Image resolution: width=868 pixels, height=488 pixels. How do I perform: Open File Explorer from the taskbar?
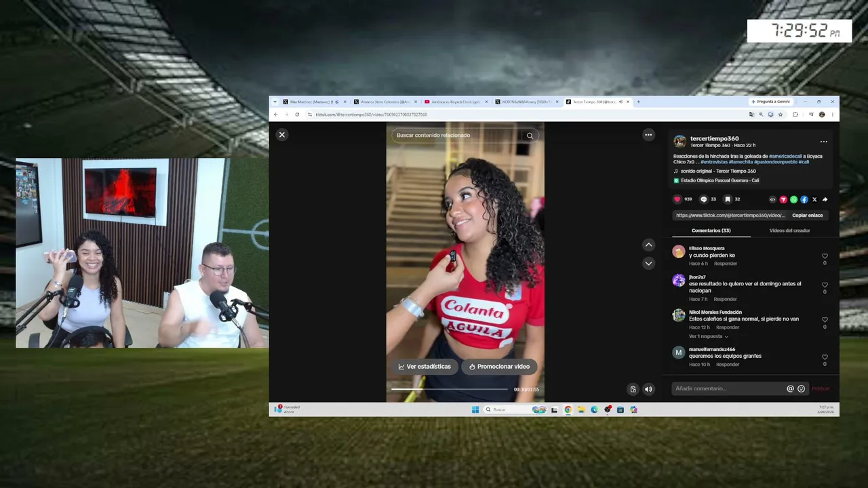580,409
